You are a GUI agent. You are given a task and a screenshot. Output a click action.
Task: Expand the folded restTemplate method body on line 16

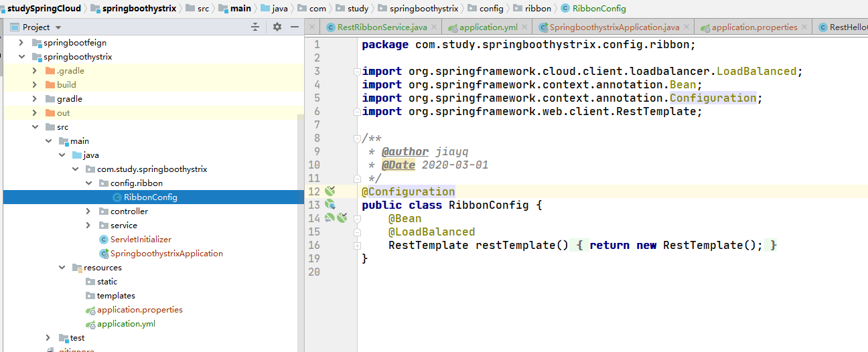coord(357,246)
